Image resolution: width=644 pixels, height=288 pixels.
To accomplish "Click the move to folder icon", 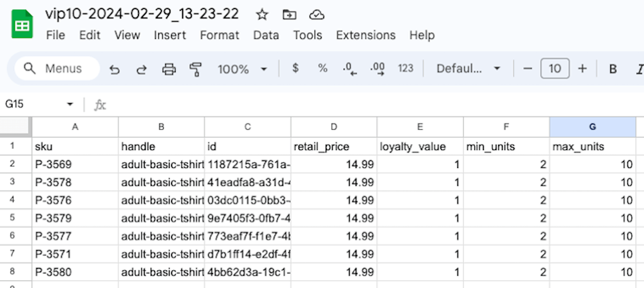I will click(x=289, y=15).
